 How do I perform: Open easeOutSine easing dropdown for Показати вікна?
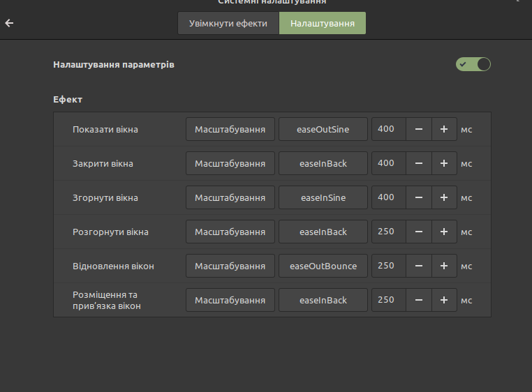click(323, 129)
